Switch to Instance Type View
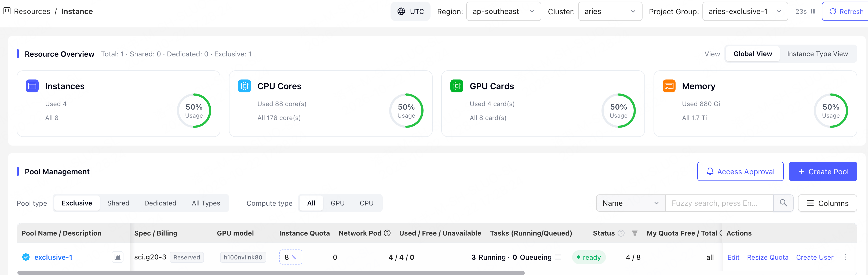The height and width of the screenshot is (275, 868). [817, 54]
